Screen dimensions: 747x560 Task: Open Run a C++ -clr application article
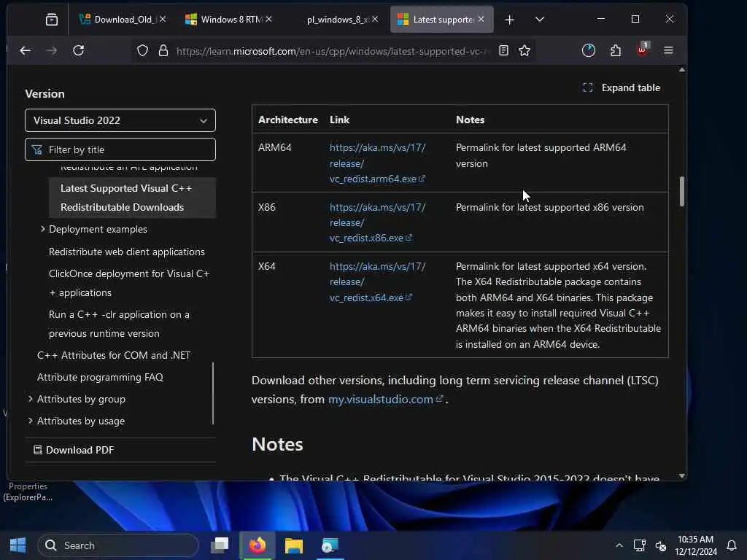click(119, 324)
